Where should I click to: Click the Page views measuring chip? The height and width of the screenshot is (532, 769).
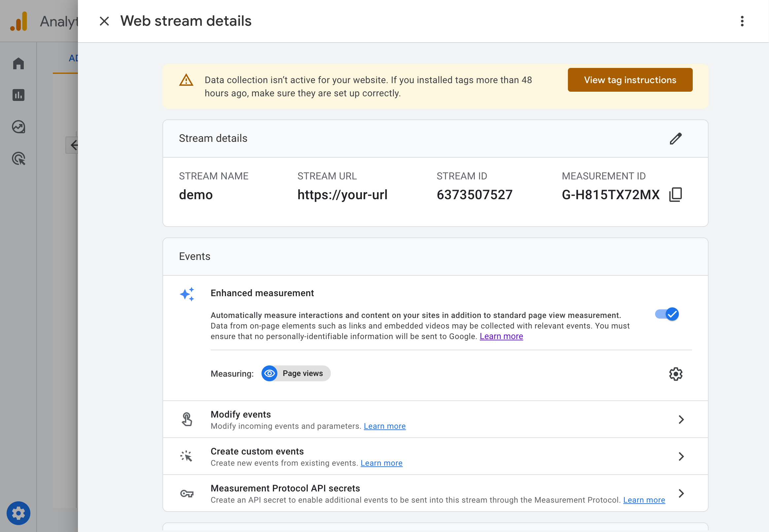tap(296, 373)
